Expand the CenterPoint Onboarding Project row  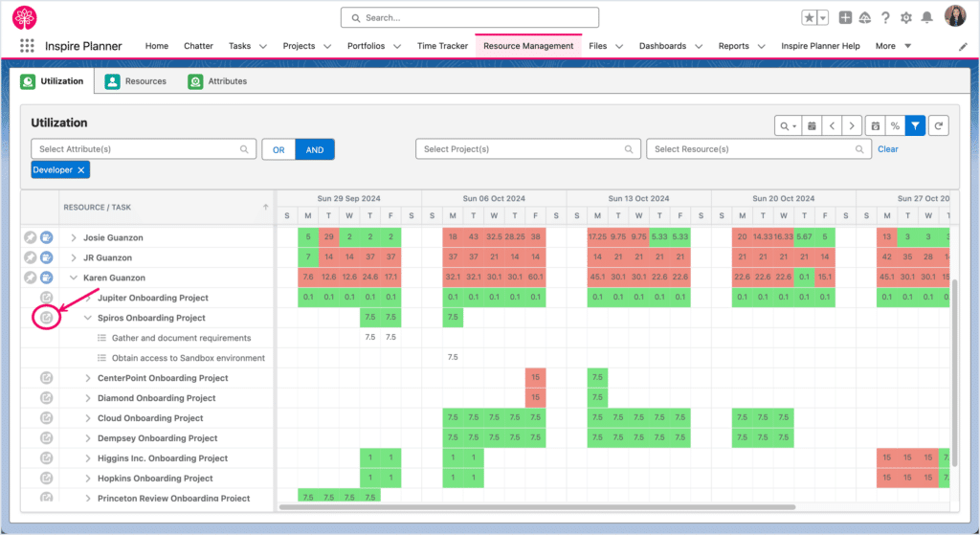click(87, 377)
